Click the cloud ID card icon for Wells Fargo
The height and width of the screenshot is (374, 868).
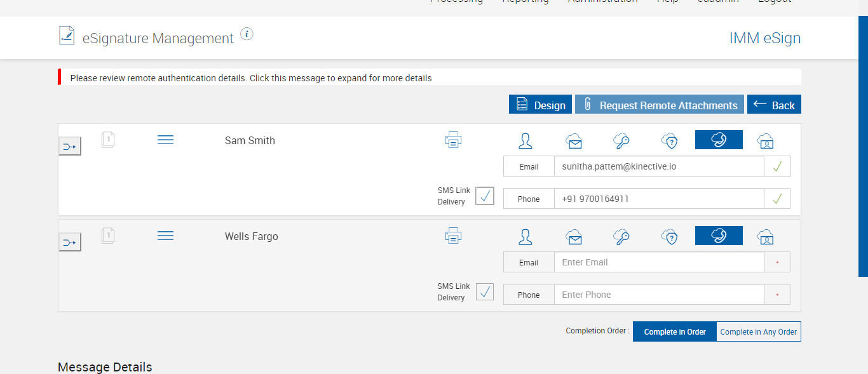766,237
